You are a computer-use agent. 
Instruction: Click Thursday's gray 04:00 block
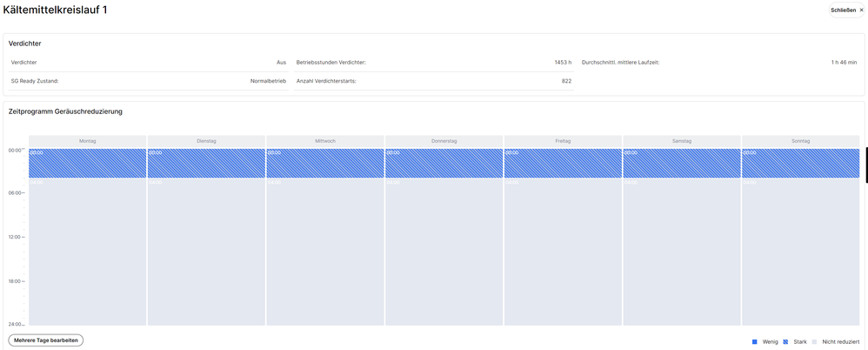[x=444, y=252]
